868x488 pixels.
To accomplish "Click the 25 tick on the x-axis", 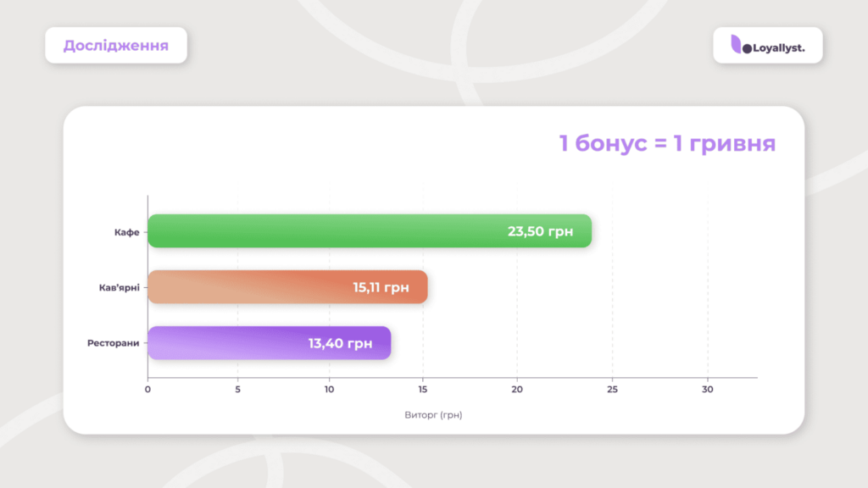I will point(612,390).
